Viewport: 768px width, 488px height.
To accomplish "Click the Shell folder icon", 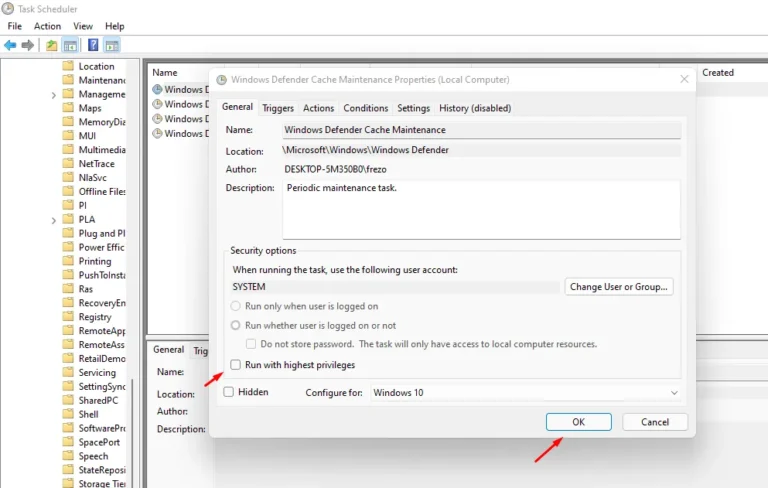I will [x=68, y=414].
